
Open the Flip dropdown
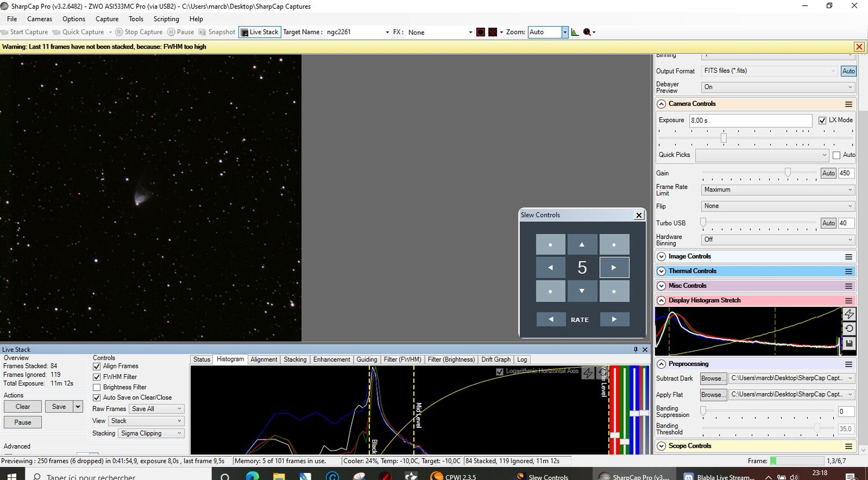(x=778, y=206)
